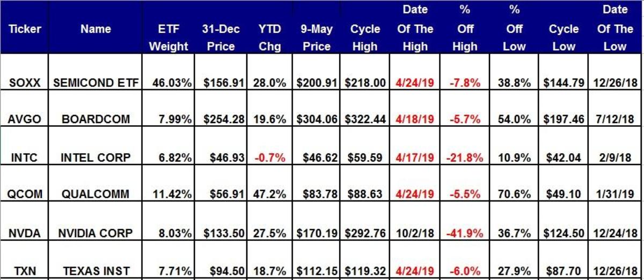Screen dimensions: 644x280
Task: Click the SEMICOND ETF name cell
Action: click(x=96, y=83)
